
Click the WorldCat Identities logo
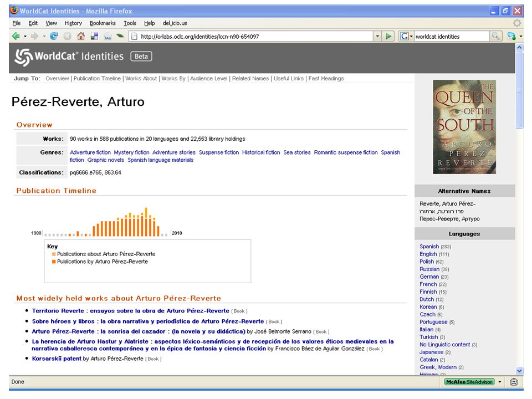(x=69, y=57)
